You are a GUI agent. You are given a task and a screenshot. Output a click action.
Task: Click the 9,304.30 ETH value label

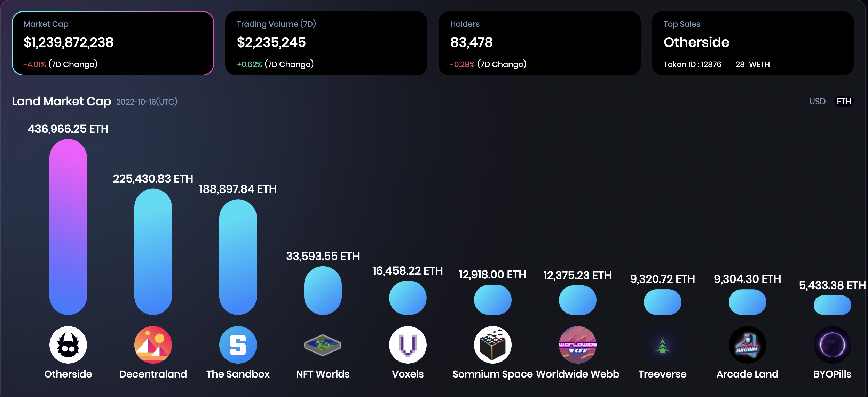(748, 279)
